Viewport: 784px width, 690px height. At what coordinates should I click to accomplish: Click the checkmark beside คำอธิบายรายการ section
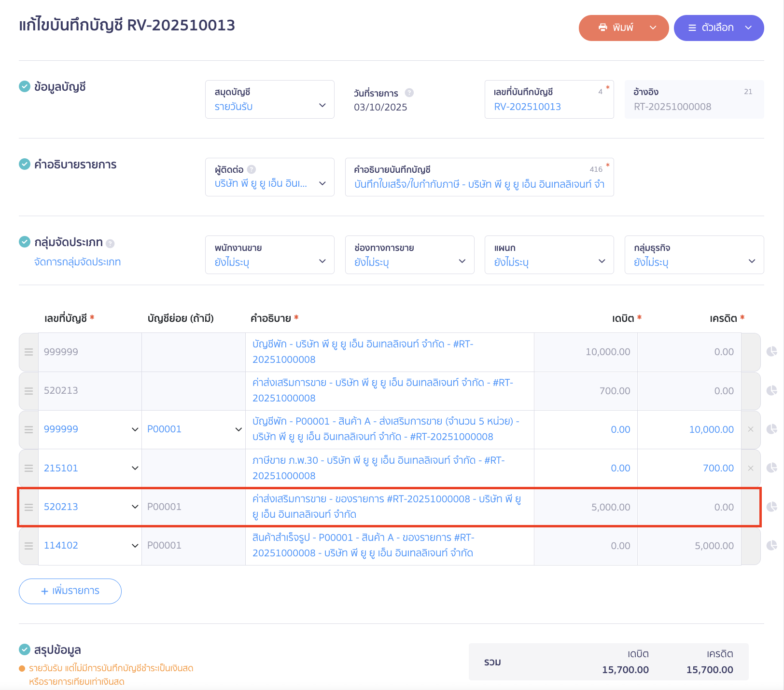(25, 164)
